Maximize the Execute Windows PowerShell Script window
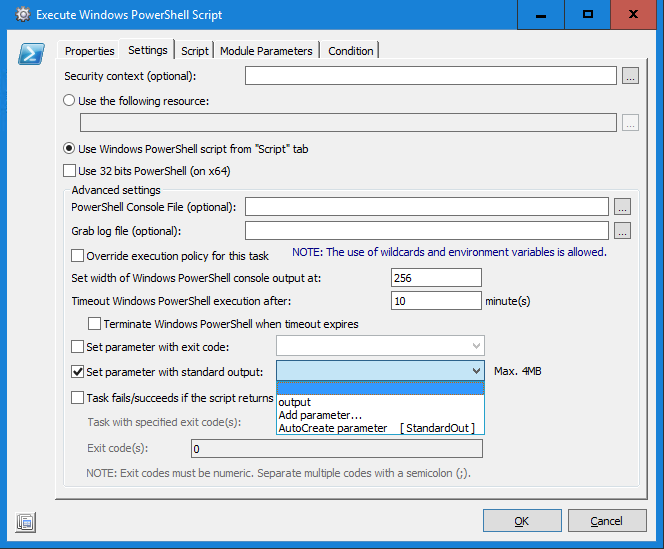Screen dimensions: 664x549 (x=587, y=14)
